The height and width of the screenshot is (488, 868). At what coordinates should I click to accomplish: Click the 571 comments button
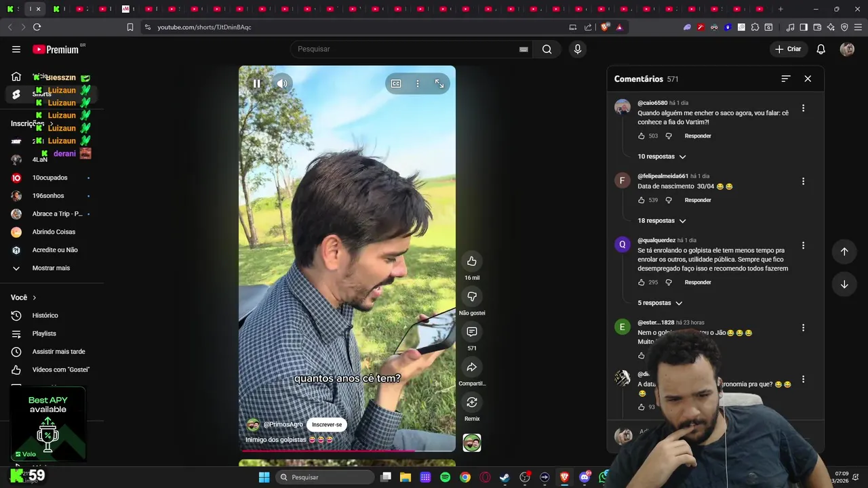click(472, 331)
